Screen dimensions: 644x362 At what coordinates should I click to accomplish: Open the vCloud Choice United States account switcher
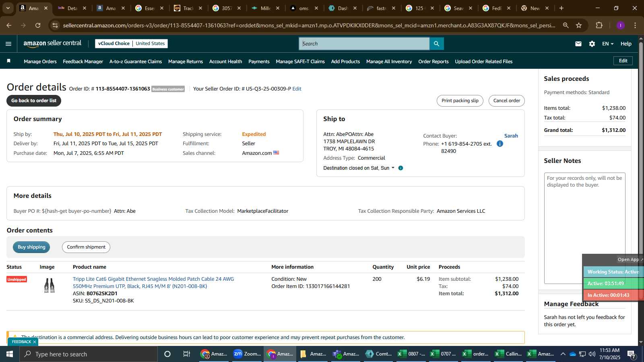131,43
